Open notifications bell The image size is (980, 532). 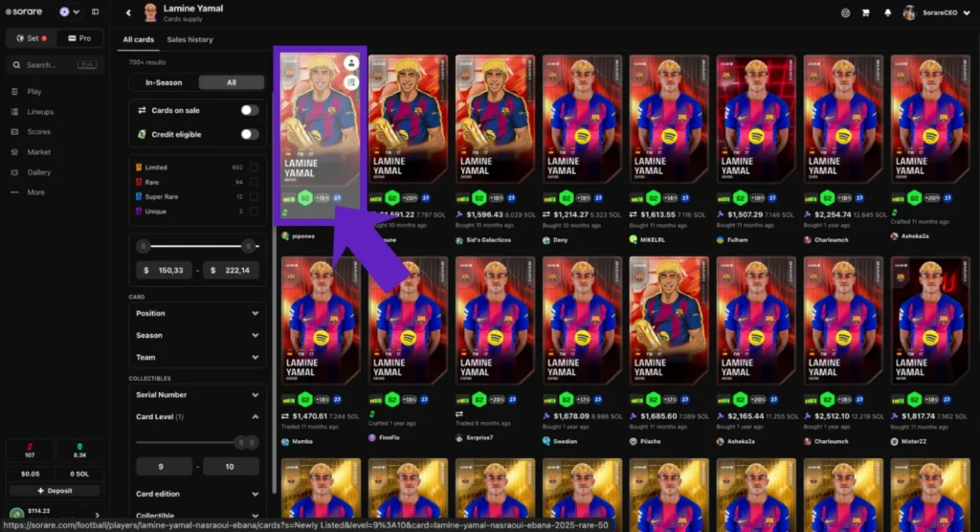click(887, 12)
